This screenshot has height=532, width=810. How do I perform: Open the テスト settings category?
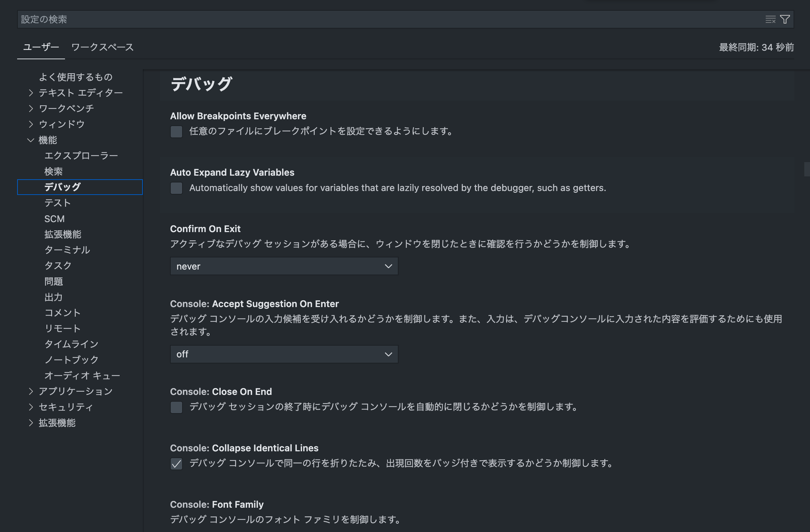pyautogui.click(x=57, y=202)
